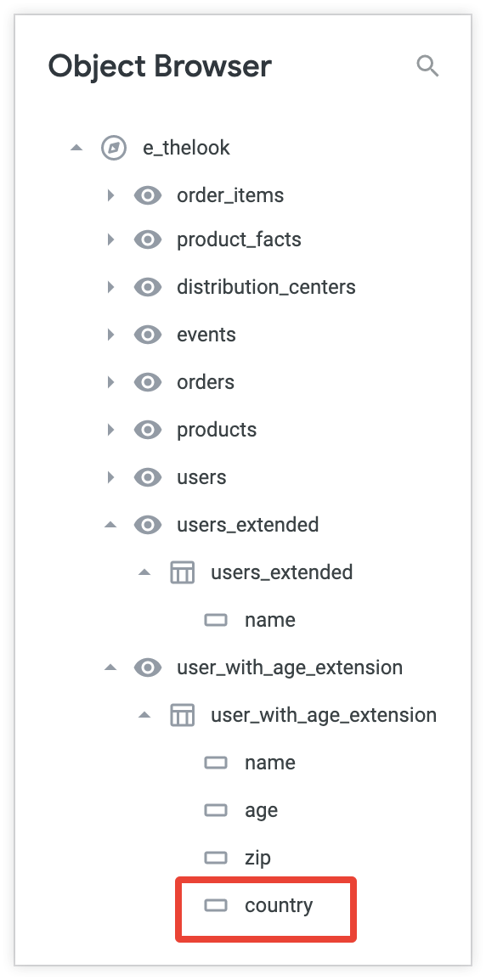This screenshot has height=980, width=486.
Task: Click the table icon beside user_with_age_extension view
Action: [x=183, y=715]
